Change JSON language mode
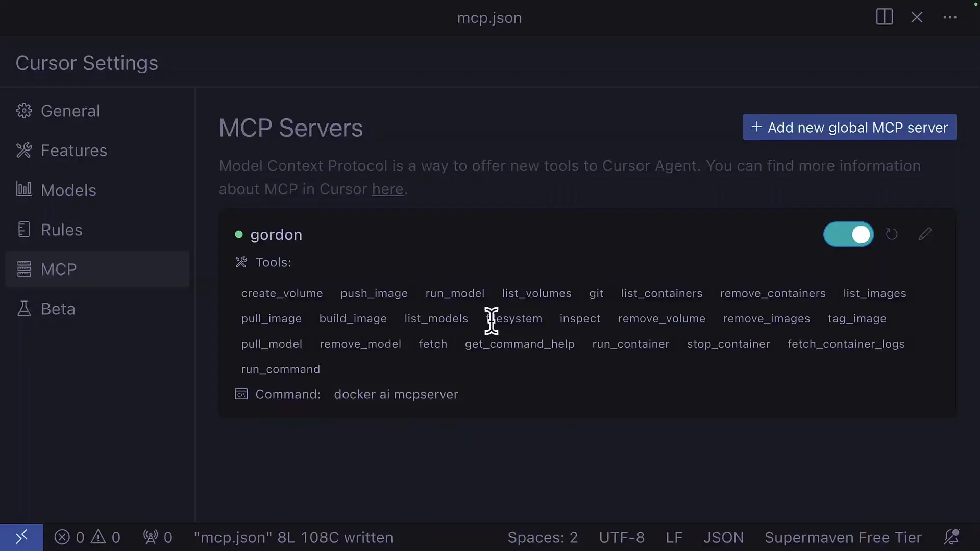This screenshot has height=551, width=980. coord(723,537)
